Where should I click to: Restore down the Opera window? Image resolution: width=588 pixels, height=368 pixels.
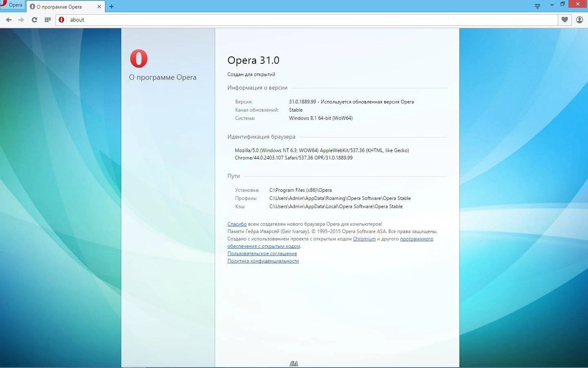563,4
